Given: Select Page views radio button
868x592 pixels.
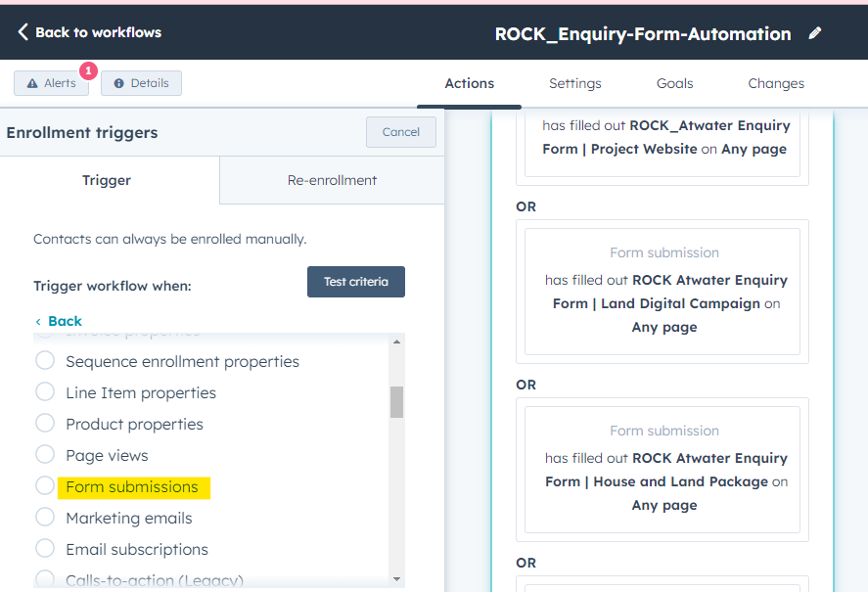Looking at the screenshot, I should tap(45, 454).
